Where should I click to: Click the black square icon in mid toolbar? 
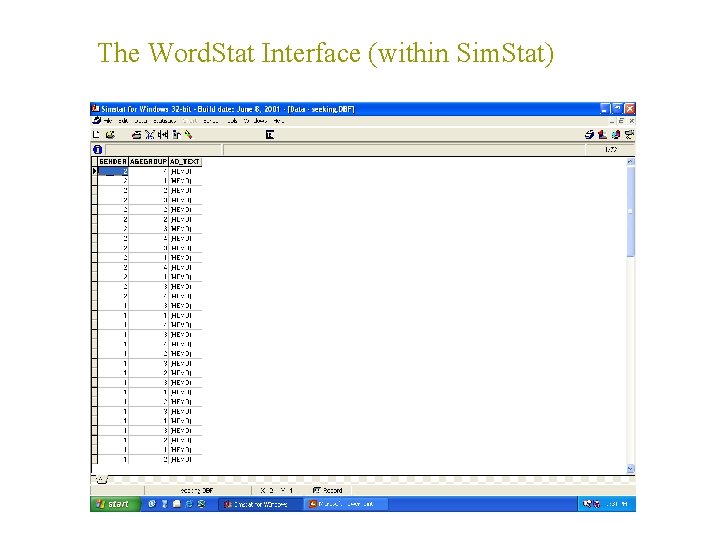click(270, 135)
